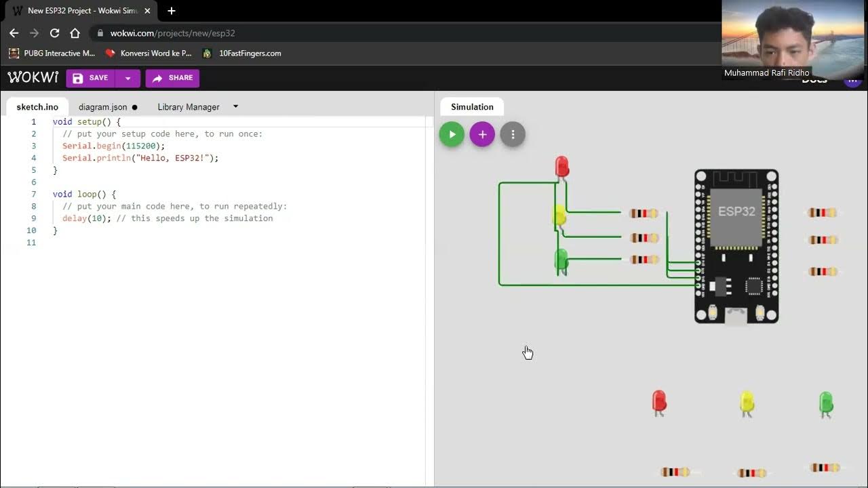Select top resistor connected to red LED

[x=644, y=213]
